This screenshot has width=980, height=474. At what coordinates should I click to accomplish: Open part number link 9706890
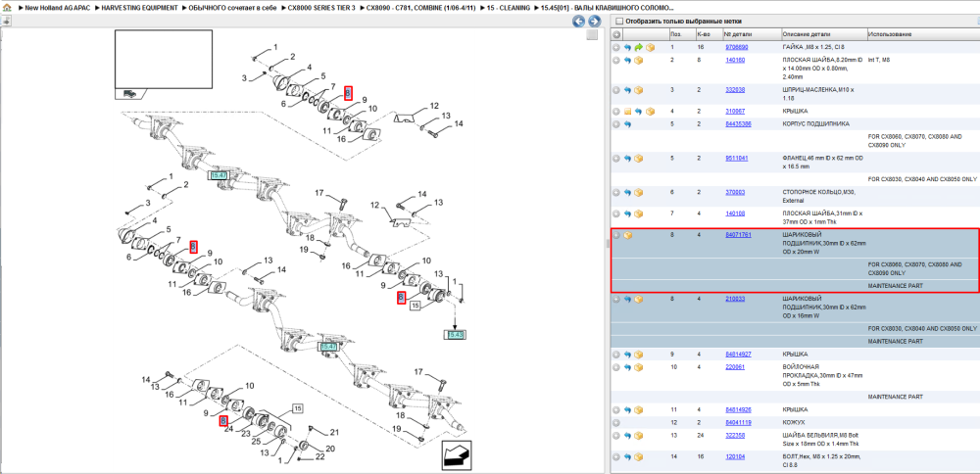736,47
